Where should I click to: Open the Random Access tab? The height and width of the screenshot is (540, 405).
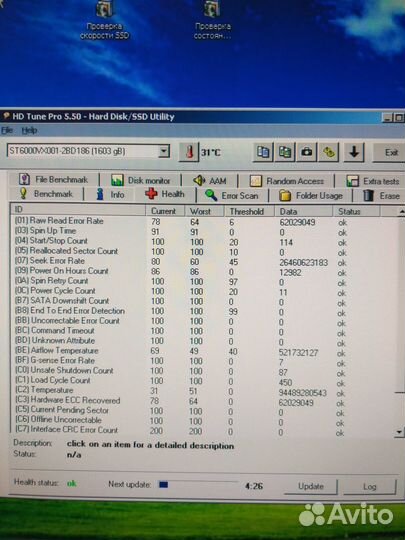pyautogui.click(x=287, y=181)
